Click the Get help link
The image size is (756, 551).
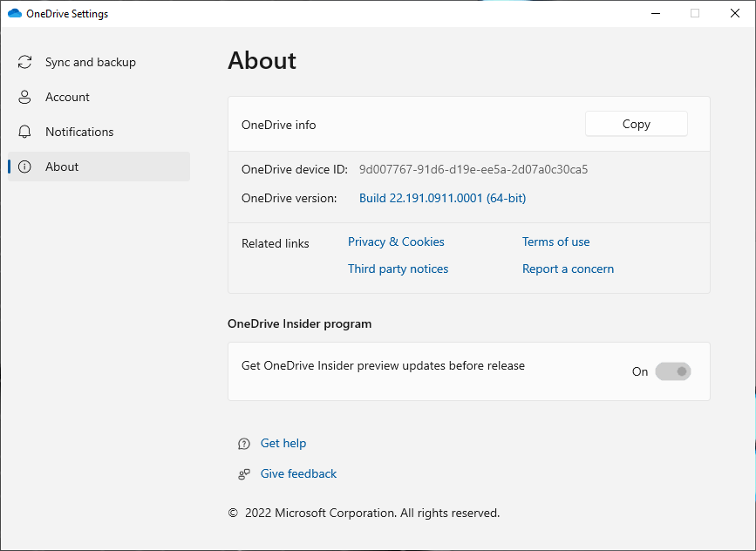(283, 443)
